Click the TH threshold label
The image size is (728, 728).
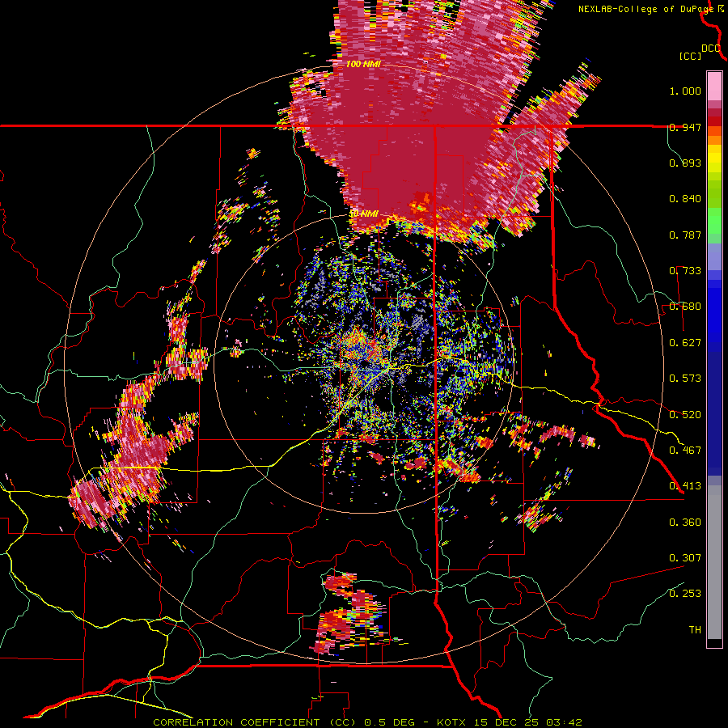click(x=695, y=630)
